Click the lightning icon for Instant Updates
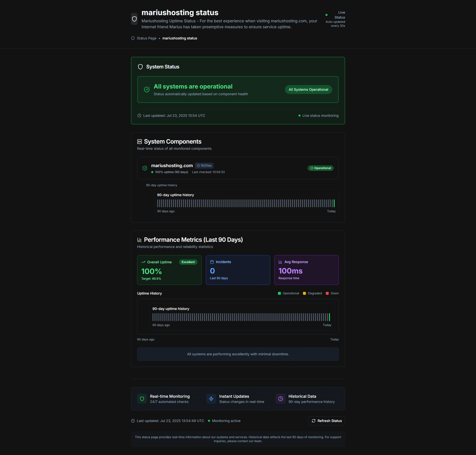Screen dimensions: 476x455 211,399
